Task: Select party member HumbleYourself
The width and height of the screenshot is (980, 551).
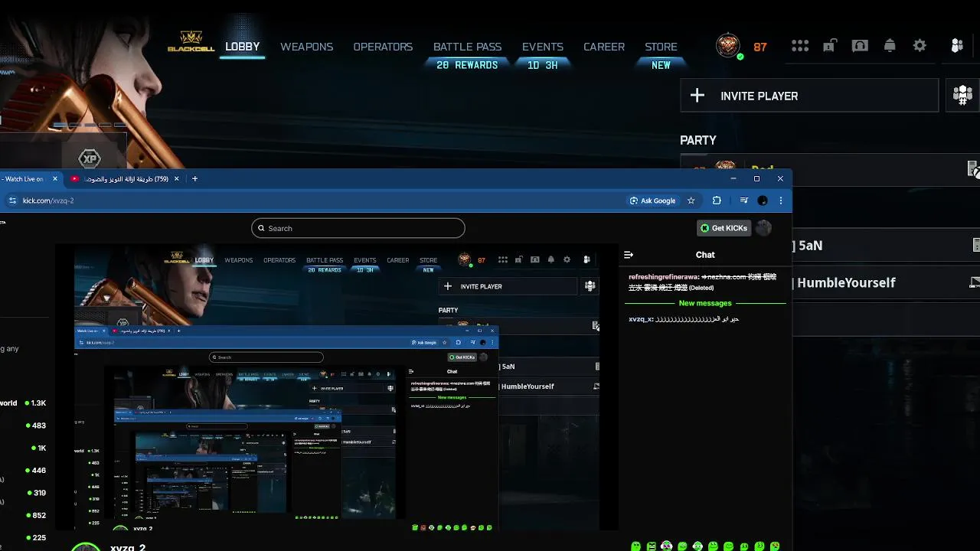Action: [x=886, y=282]
